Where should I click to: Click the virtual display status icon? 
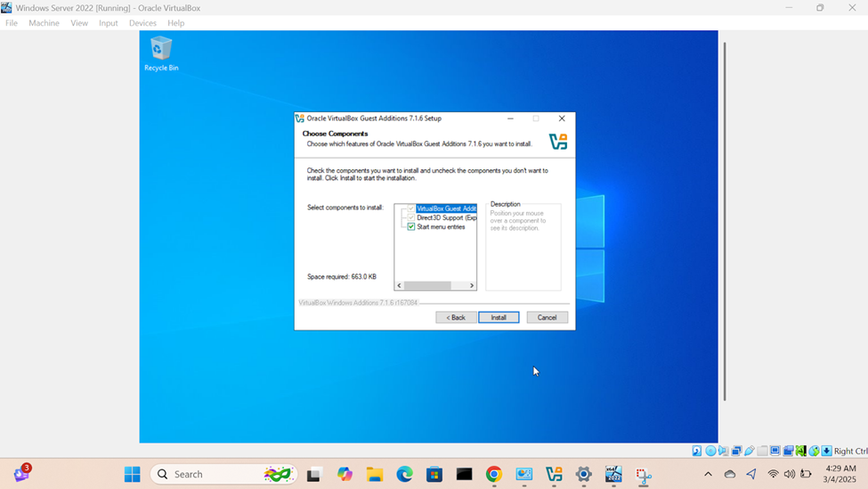click(x=775, y=451)
